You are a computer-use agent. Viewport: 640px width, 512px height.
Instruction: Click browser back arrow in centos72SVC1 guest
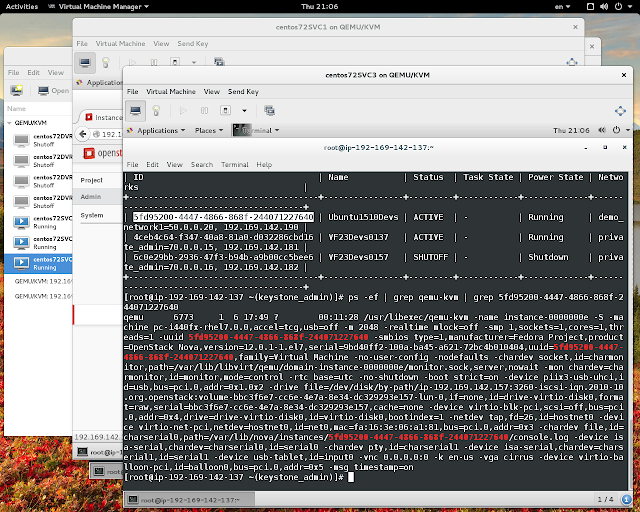[x=83, y=134]
